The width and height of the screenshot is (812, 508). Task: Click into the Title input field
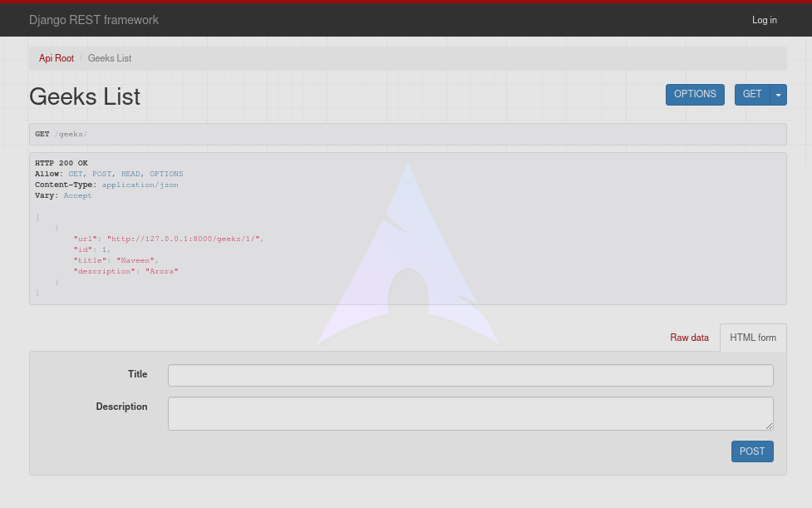point(470,375)
